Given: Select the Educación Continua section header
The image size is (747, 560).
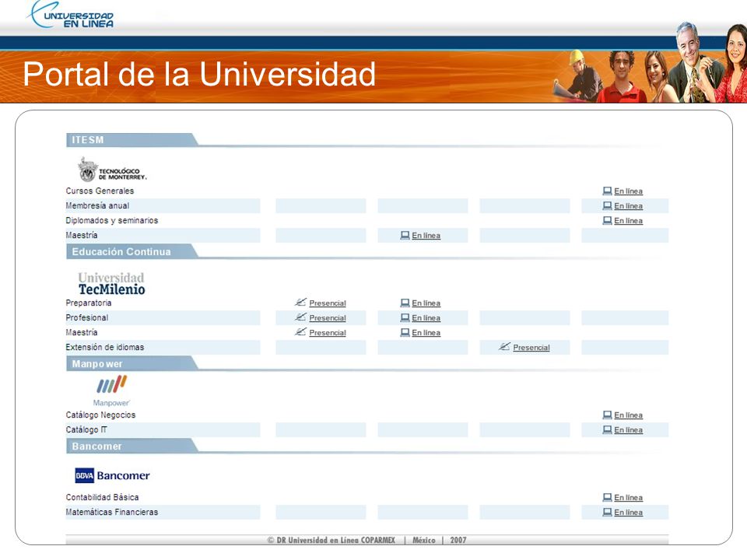Looking at the screenshot, I should [132, 251].
